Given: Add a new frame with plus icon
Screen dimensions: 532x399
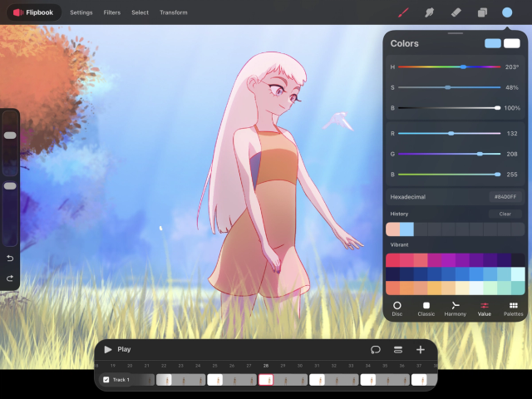Looking at the screenshot, I should pos(421,349).
